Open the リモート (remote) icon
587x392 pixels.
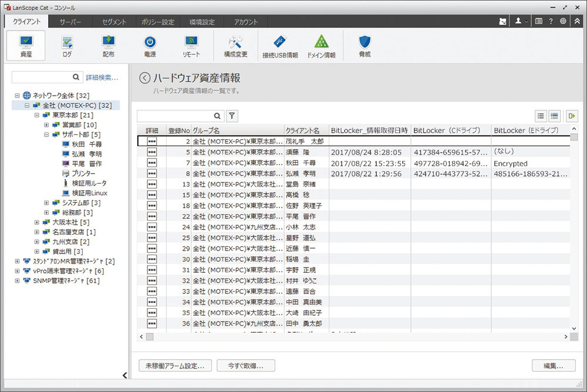[x=191, y=46]
